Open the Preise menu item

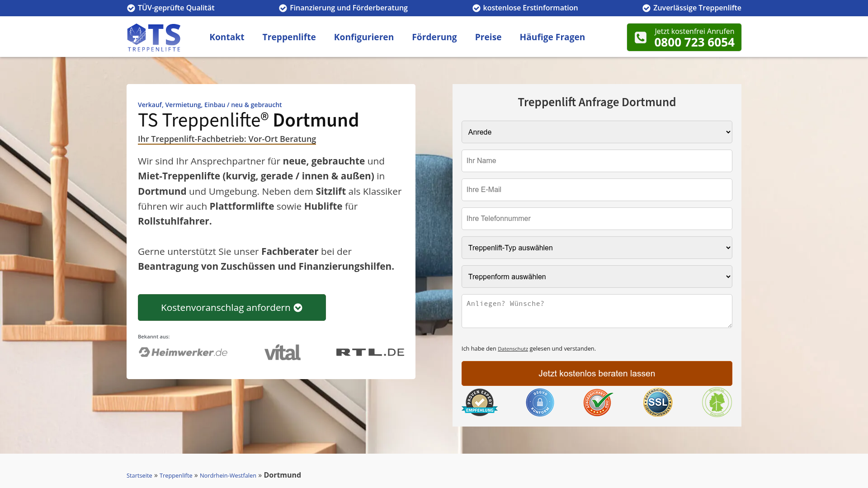pyautogui.click(x=488, y=37)
